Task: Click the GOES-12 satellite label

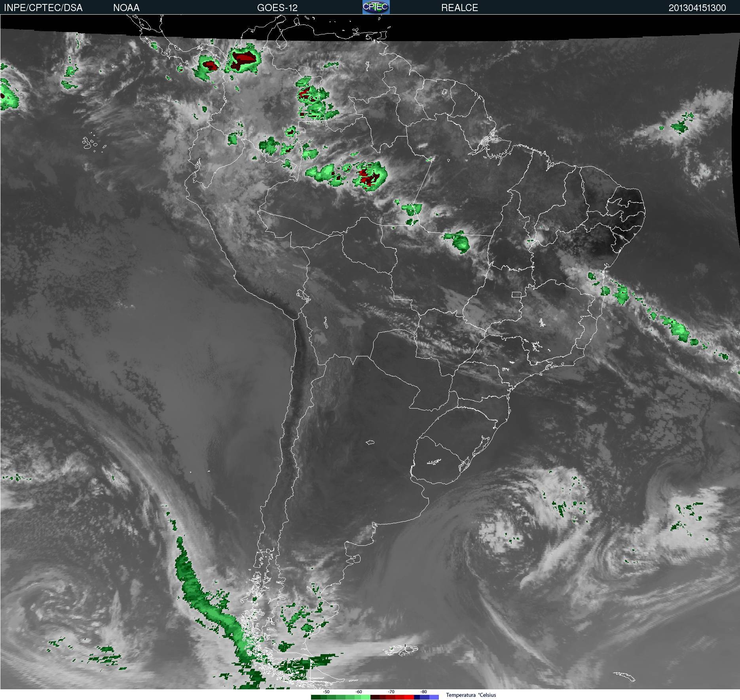Action: (x=277, y=8)
